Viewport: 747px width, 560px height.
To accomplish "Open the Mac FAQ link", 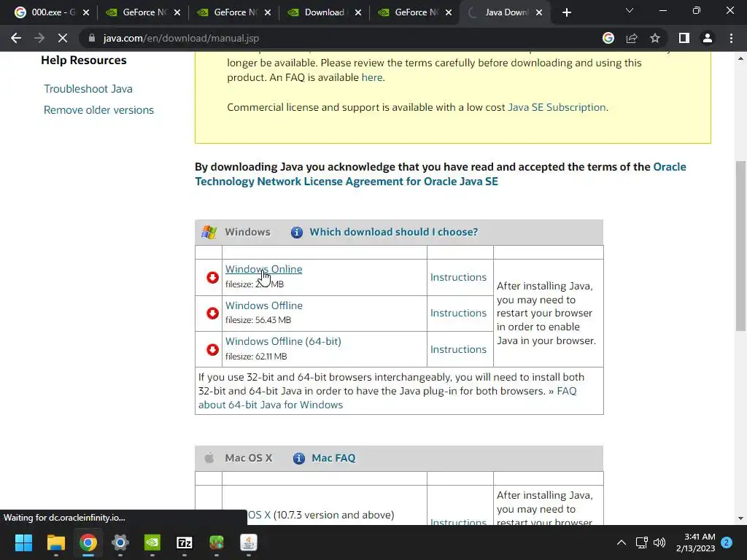I will coord(333,458).
